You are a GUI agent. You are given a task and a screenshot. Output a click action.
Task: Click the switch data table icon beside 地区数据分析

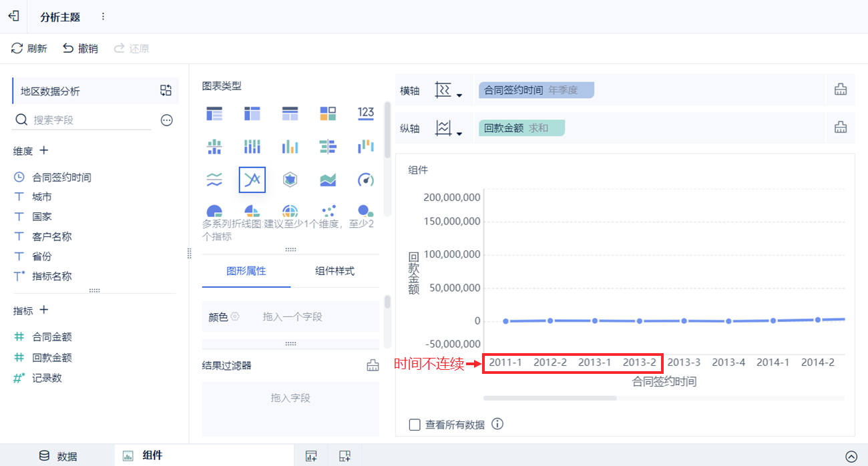point(166,91)
